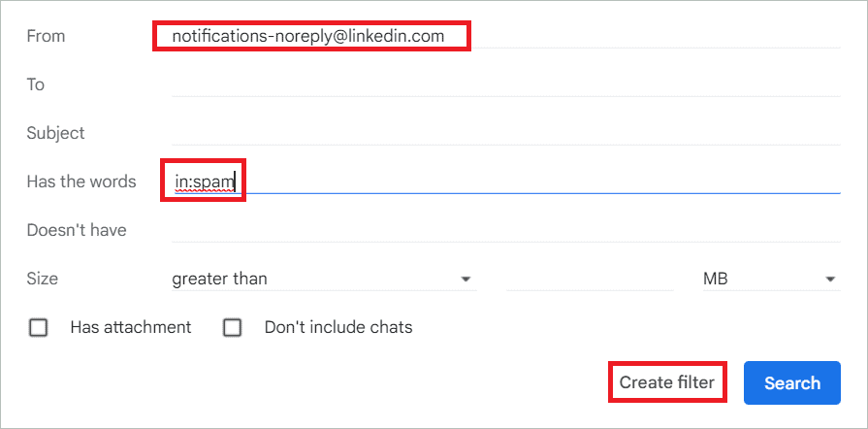868x429 pixels.
Task: Click the 'From' field label
Action: tap(46, 36)
